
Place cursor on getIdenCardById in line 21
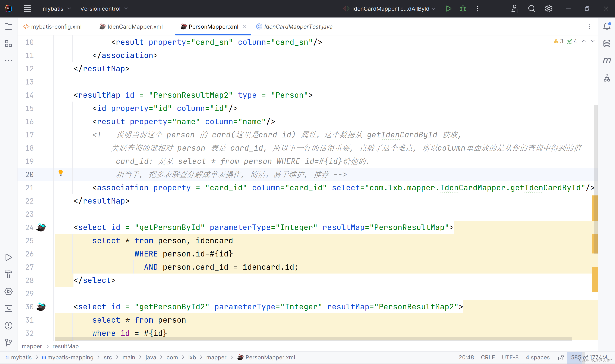pos(546,188)
